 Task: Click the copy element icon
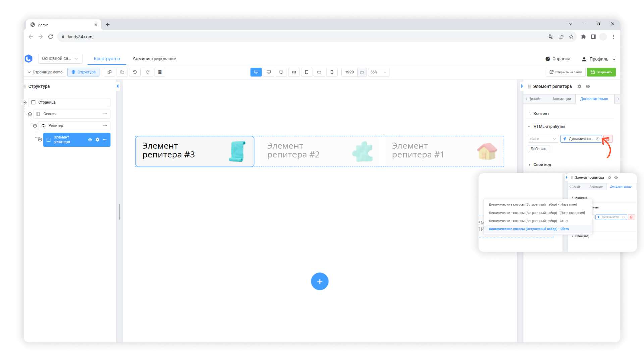tap(109, 72)
